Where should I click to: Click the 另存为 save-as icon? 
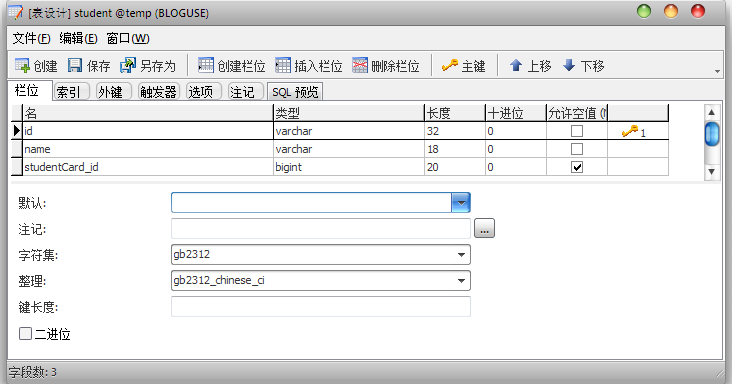tap(127, 65)
